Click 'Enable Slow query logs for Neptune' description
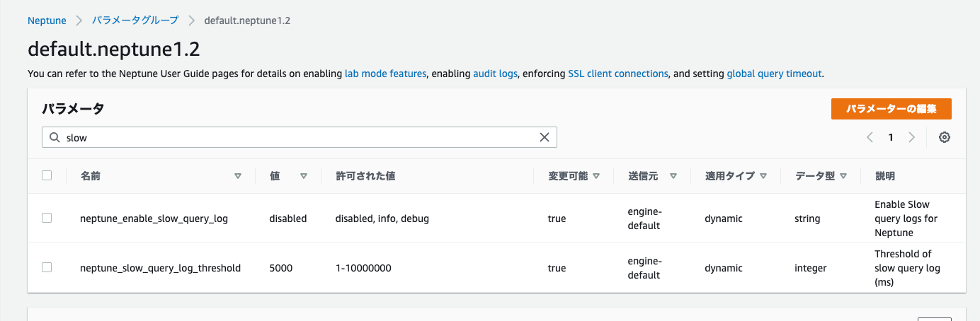 [x=906, y=218]
